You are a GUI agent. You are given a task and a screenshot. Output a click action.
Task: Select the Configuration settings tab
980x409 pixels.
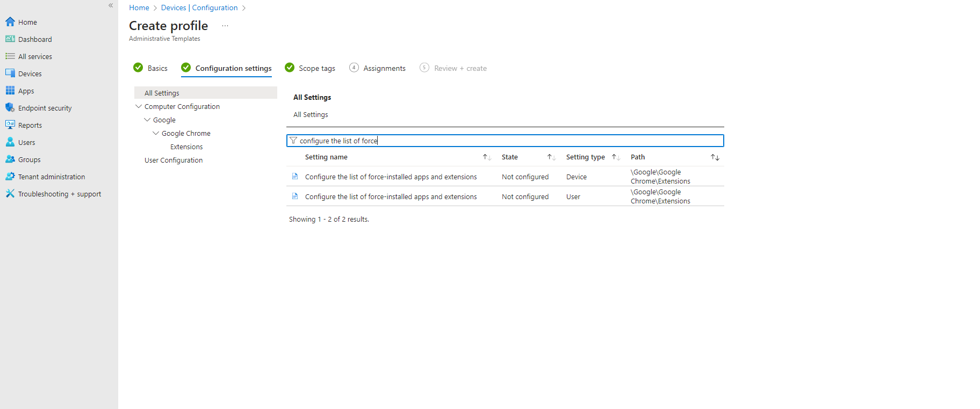(x=226, y=68)
